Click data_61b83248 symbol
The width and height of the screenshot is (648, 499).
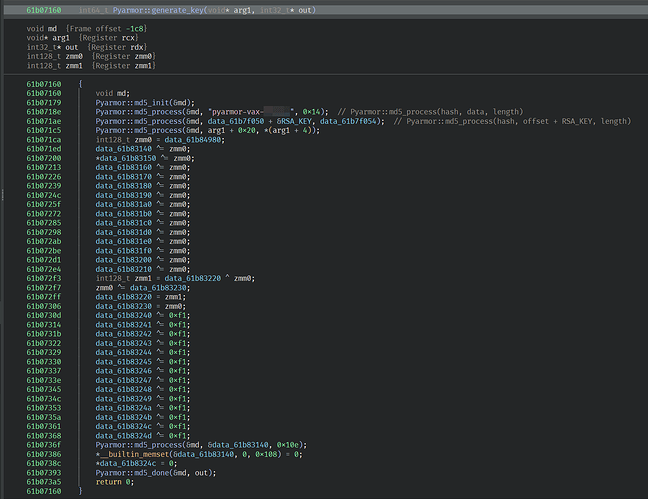(124, 389)
